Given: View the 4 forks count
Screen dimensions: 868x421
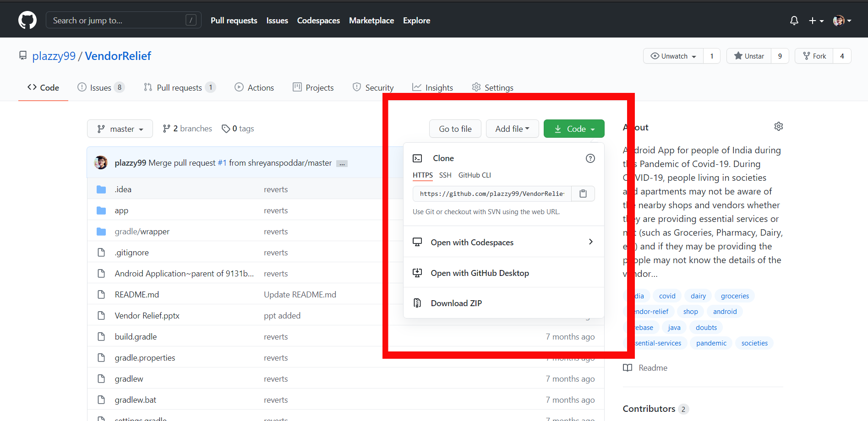Looking at the screenshot, I should [x=842, y=56].
